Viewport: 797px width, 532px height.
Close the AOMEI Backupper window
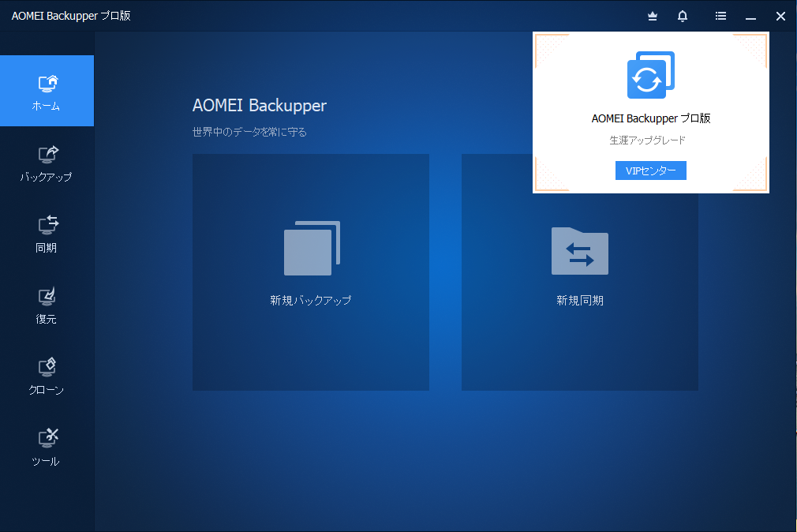780,17
